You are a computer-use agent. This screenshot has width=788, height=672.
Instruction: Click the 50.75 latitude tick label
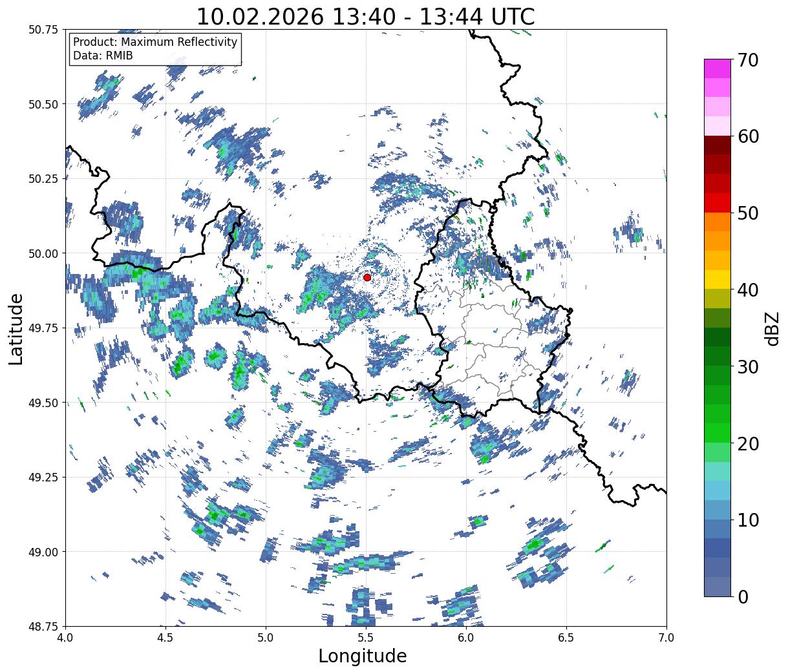tap(43, 30)
